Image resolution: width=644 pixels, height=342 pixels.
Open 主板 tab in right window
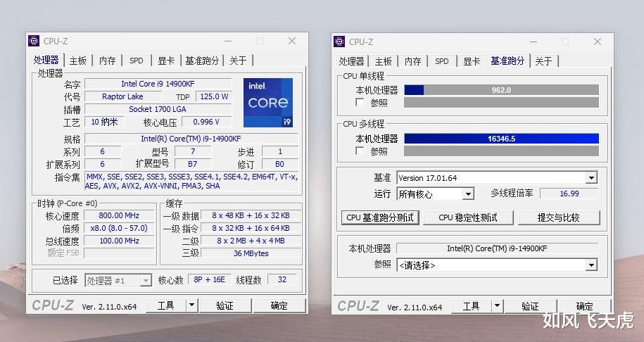pyautogui.click(x=383, y=61)
